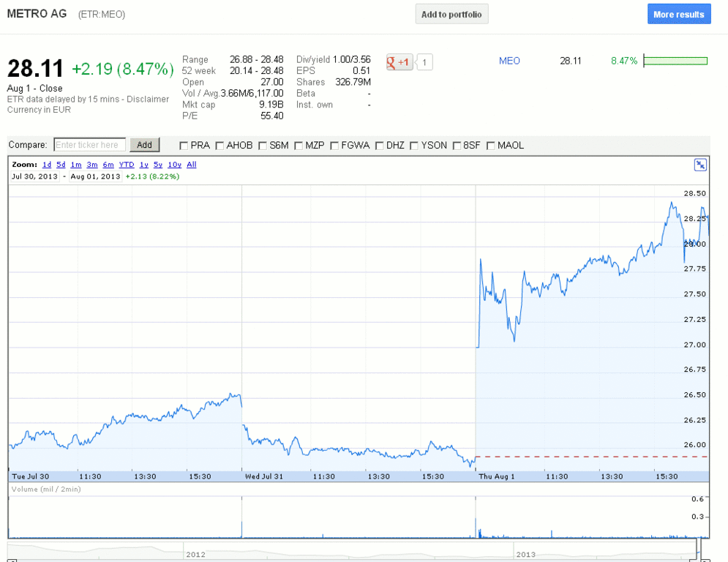This screenshot has height=562, width=728.
Task: Tick the FGWA compare checkbox
Action: tap(334, 146)
